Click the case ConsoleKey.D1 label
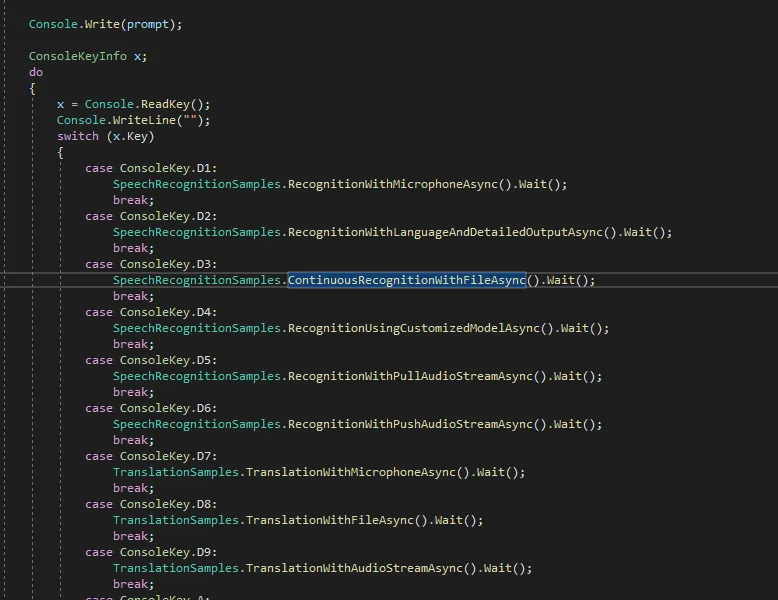Viewport: 778px width, 600px height. (151, 169)
